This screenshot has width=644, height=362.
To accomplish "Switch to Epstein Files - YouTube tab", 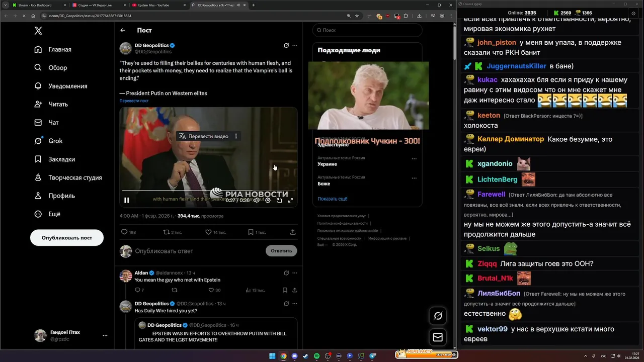I will pos(158,5).
